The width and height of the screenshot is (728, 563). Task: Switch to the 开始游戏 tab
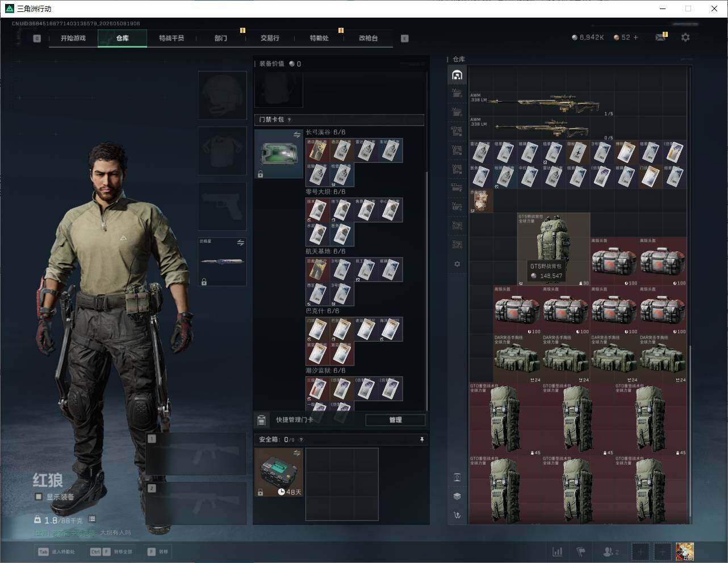click(x=73, y=39)
